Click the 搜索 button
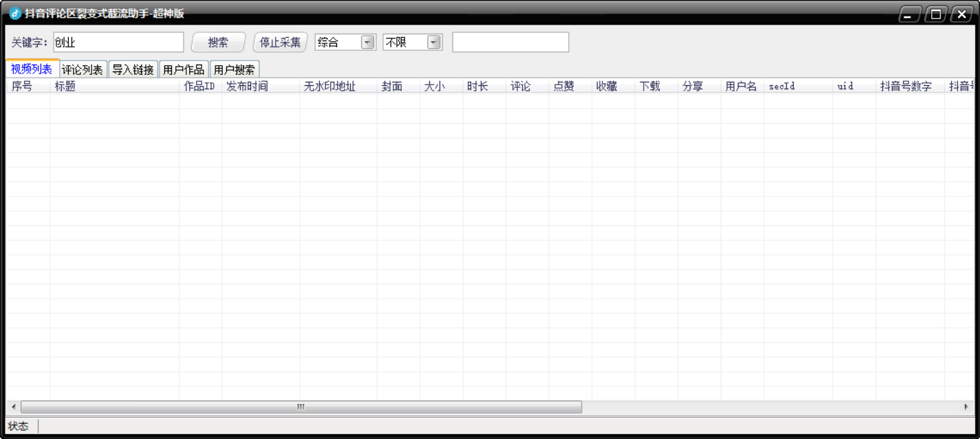The height and width of the screenshot is (439, 980). pos(218,42)
